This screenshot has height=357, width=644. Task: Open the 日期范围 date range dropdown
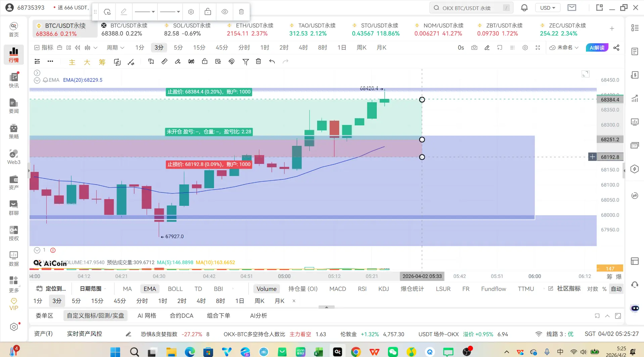[x=93, y=289]
